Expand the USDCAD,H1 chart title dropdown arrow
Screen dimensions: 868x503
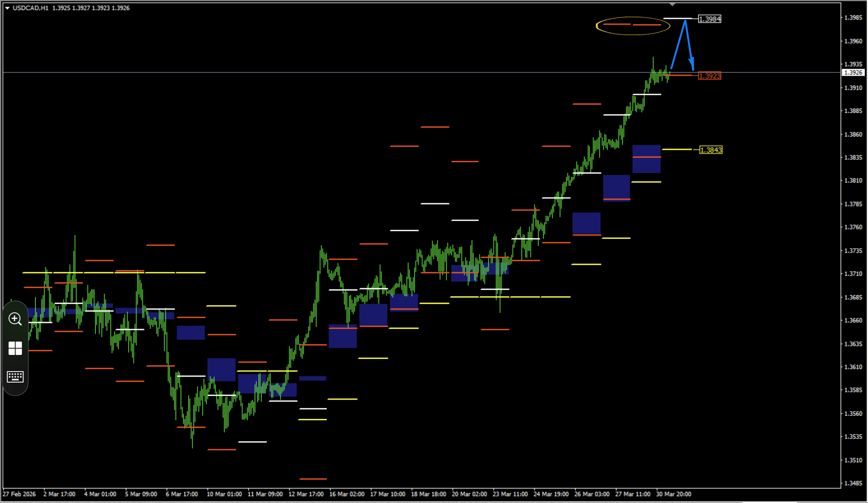(7, 8)
